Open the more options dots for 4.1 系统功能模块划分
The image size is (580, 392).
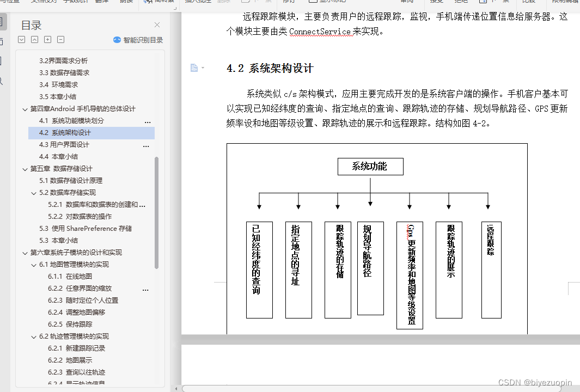click(x=148, y=122)
